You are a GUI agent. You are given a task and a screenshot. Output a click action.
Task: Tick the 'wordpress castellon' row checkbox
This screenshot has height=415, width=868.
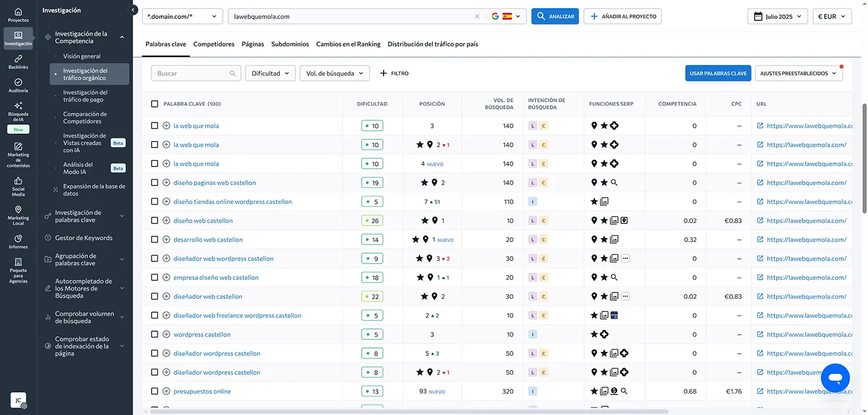[x=155, y=335]
